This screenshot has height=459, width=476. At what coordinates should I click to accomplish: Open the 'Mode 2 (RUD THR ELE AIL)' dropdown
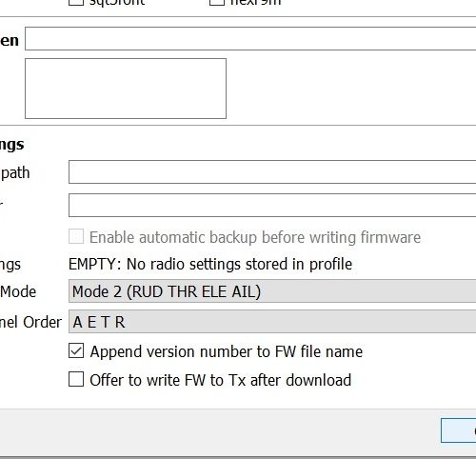[x=272, y=291]
